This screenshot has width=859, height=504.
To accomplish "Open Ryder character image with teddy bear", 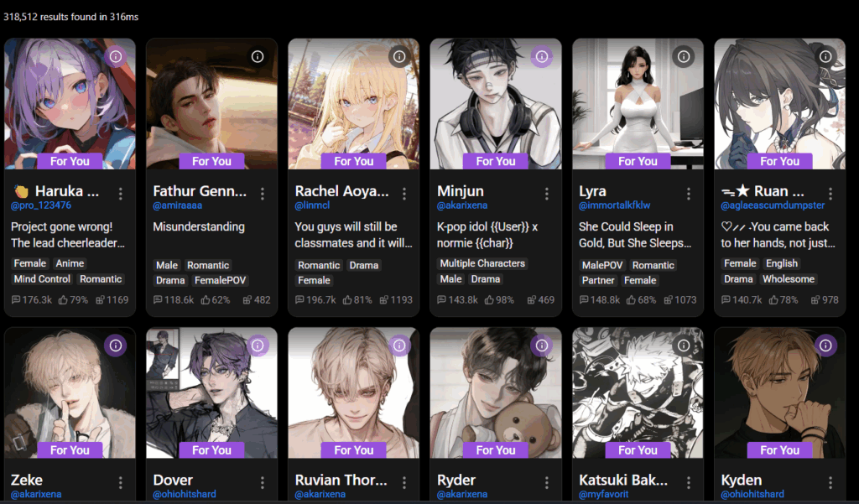I will click(x=496, y=392).
